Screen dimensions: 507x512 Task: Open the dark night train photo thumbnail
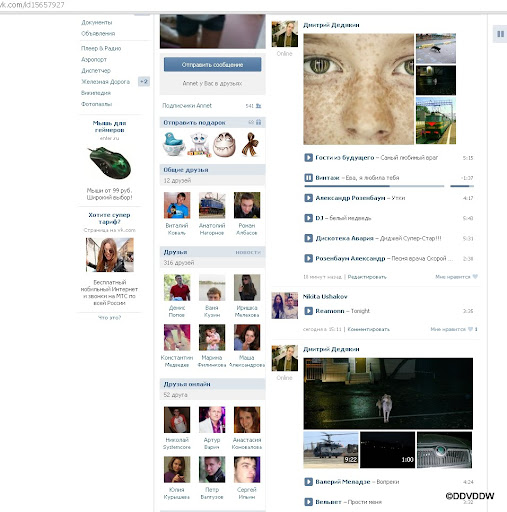point(436,80)
